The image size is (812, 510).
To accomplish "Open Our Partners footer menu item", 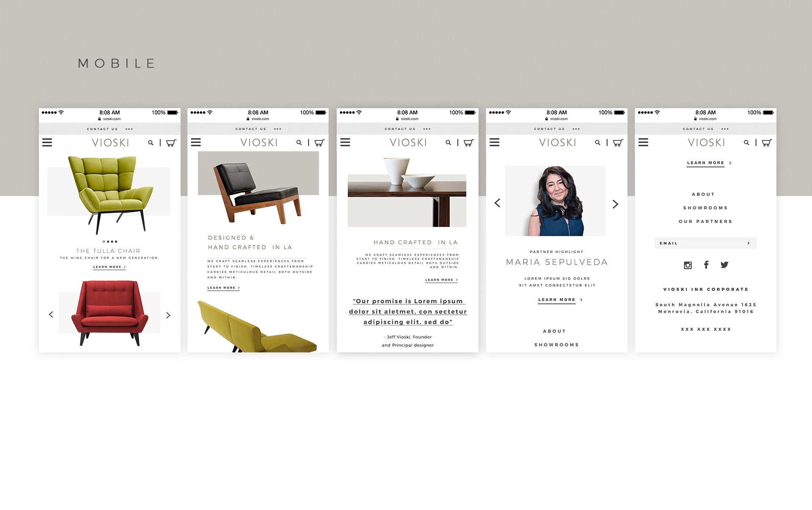I will click(705, 221).
